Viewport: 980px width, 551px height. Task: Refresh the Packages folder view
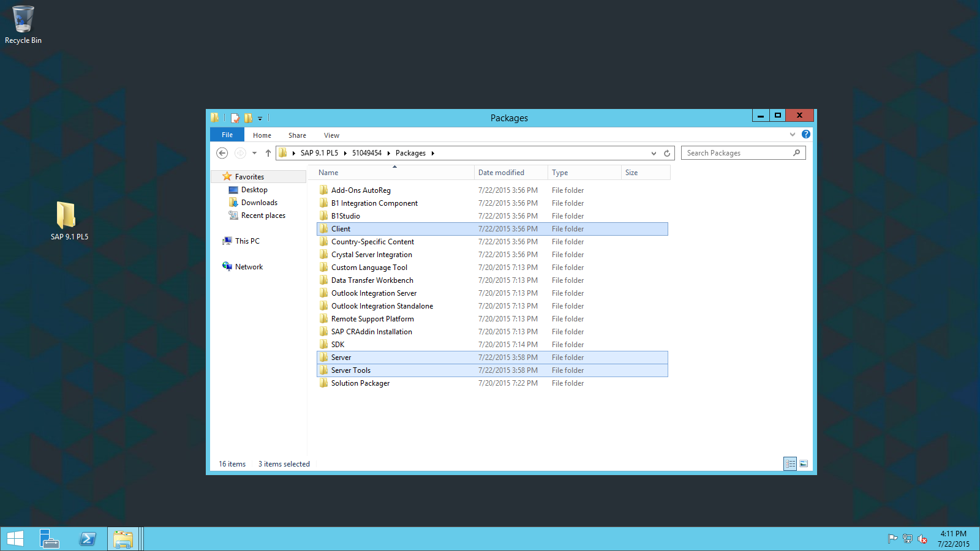point(667,153)
